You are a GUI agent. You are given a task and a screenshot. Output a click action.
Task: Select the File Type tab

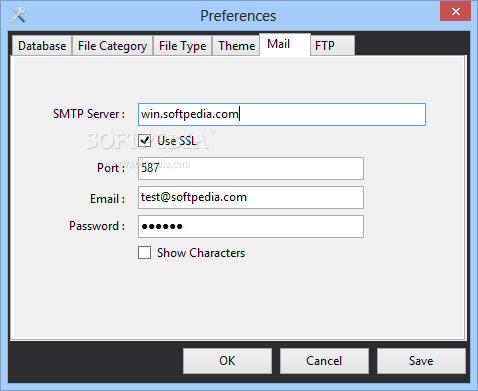(182, 46)
